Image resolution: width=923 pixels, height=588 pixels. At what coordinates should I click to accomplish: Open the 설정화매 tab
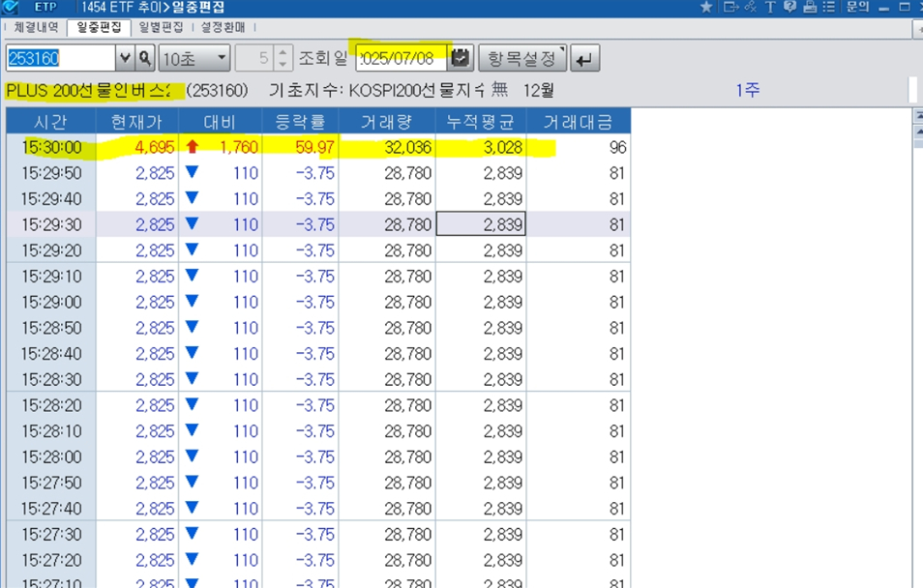(223, 27)
